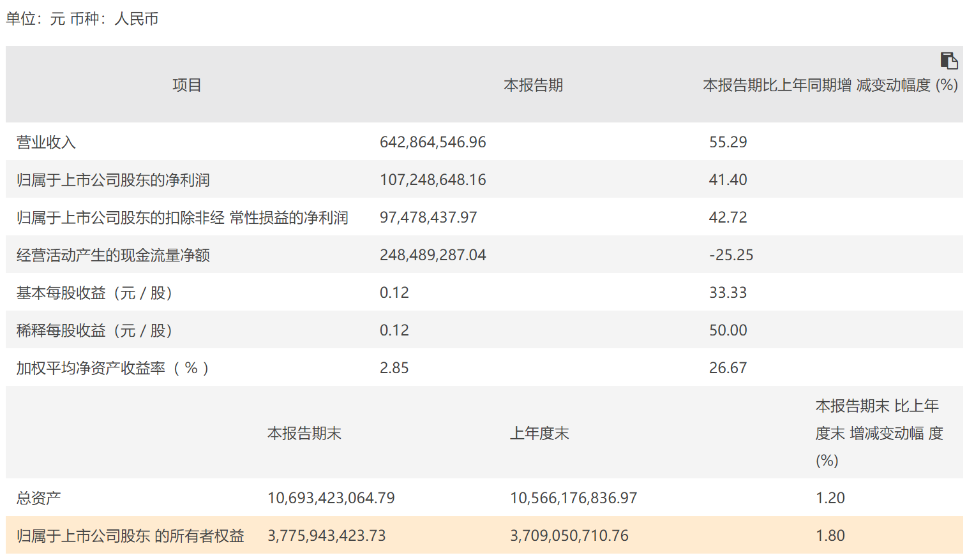Click total assets change 1.20
The image size is (967, 560).
tap(830, 497)
